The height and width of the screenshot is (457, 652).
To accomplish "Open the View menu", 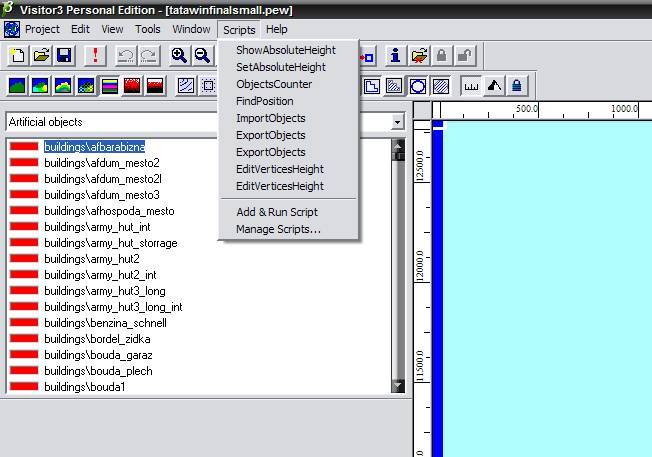I will [x=112, y=30].
